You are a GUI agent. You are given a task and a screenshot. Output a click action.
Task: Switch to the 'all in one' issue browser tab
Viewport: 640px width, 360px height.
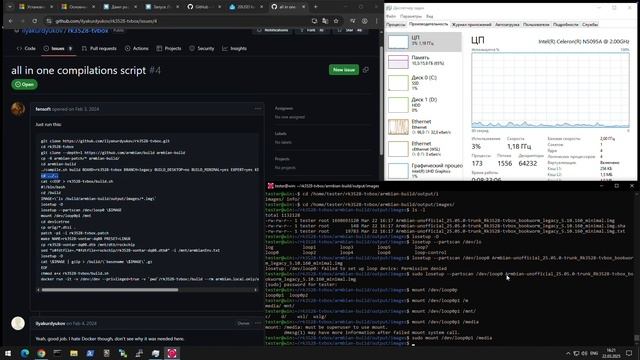[288, 7]
